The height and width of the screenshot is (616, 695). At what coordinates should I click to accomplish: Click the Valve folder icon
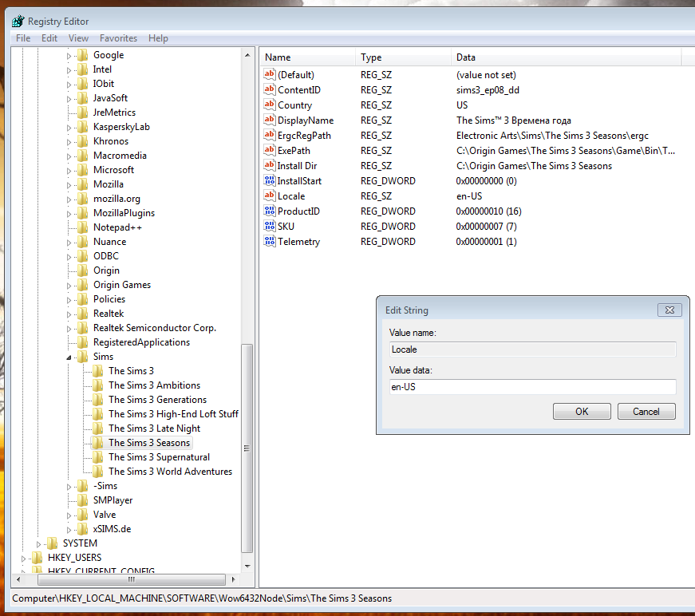(82, 515)
